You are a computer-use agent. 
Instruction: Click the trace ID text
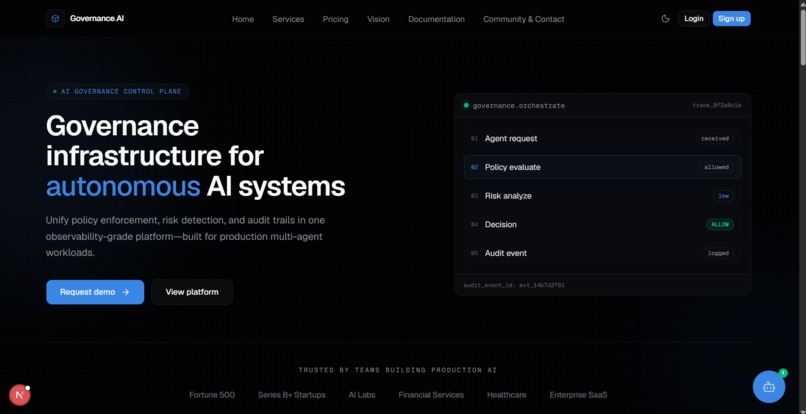717,105
